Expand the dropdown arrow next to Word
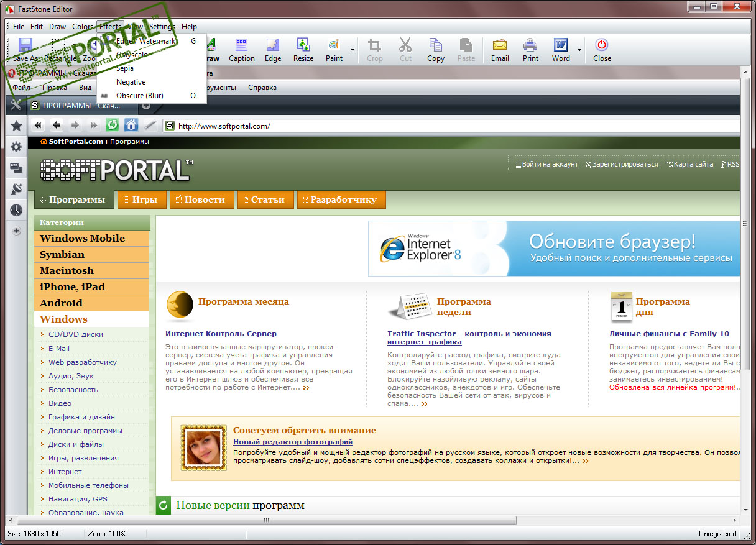This screenshot has height=545, width=756. 580,50
